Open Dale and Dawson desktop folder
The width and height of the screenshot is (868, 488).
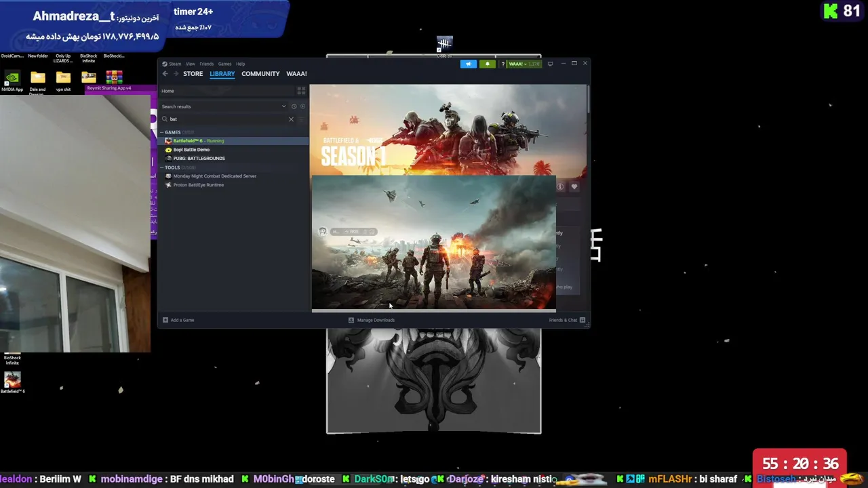pos(37,82)
